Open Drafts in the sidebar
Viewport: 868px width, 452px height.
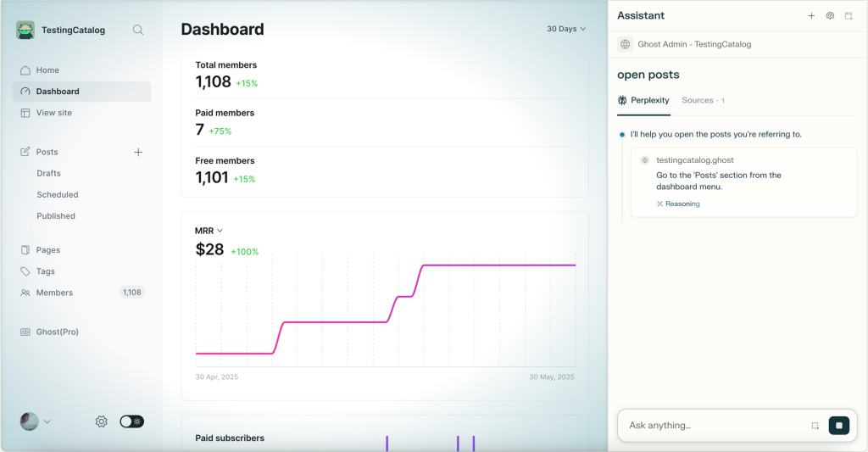(48, 173)
